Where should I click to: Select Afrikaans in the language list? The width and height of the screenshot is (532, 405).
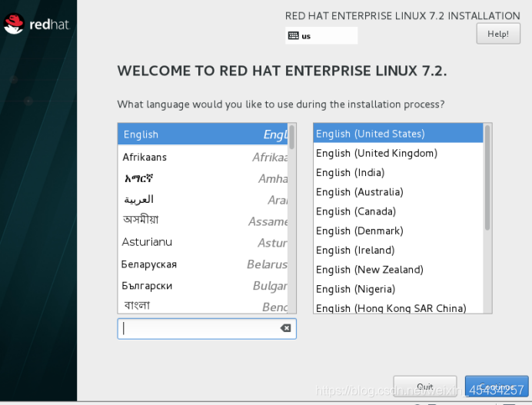(x=202, y=157)
